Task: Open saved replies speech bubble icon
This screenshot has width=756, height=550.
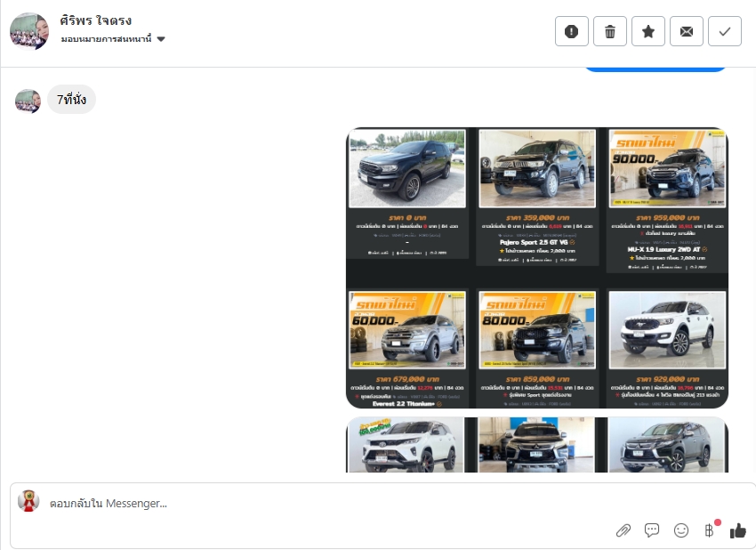Action: pos(652,530)
